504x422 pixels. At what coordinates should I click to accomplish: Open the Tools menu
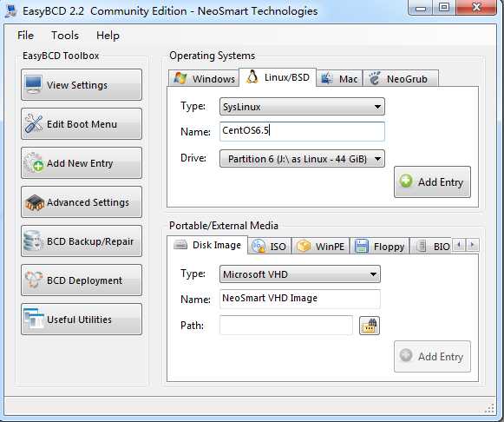(65, 36)
